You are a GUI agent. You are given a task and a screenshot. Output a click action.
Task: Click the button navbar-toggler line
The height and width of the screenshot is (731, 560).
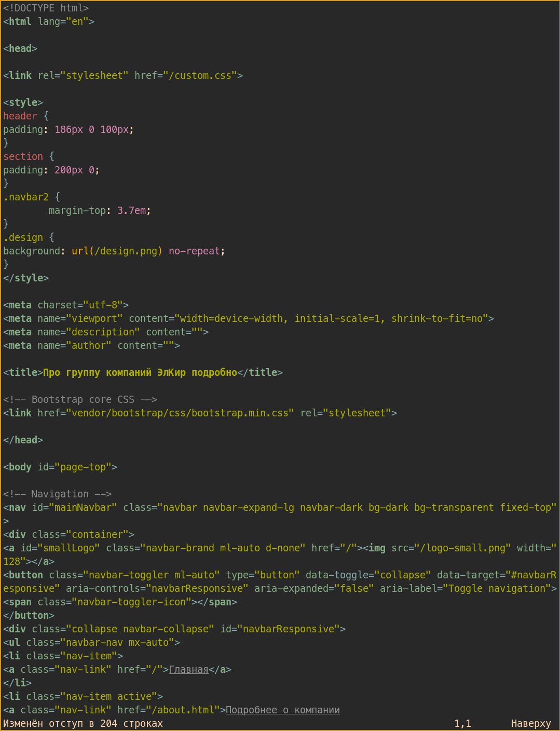pos(280,581)
